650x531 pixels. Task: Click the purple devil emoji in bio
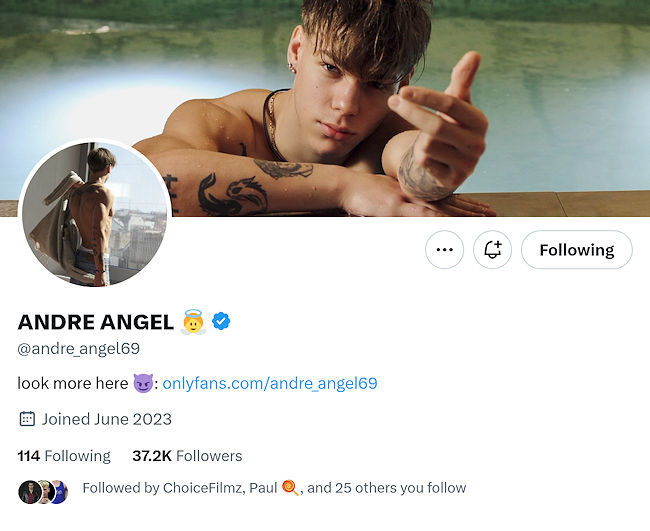(x=143, y=383)
